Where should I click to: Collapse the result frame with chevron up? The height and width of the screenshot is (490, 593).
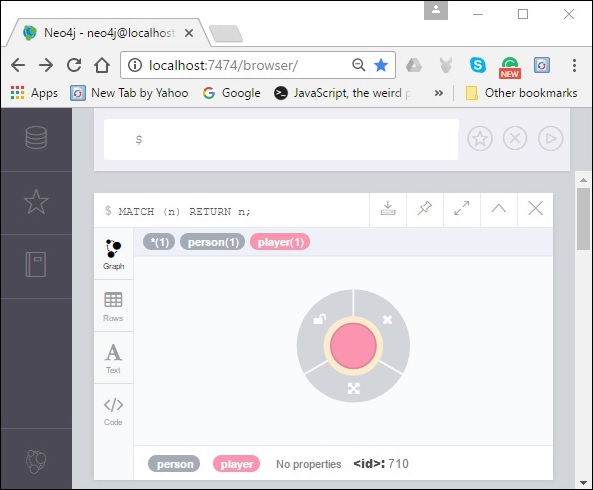click(x=498, y=209)
